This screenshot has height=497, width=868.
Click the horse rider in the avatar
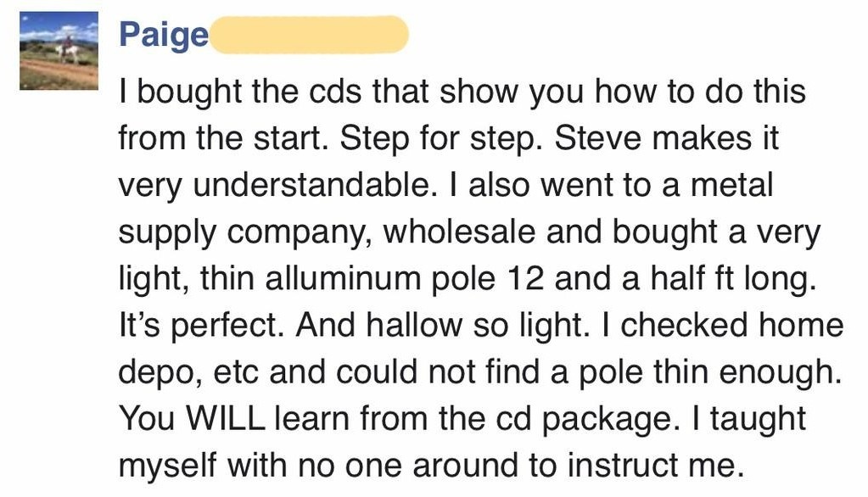pyautogui.click(x=66, y=49)
